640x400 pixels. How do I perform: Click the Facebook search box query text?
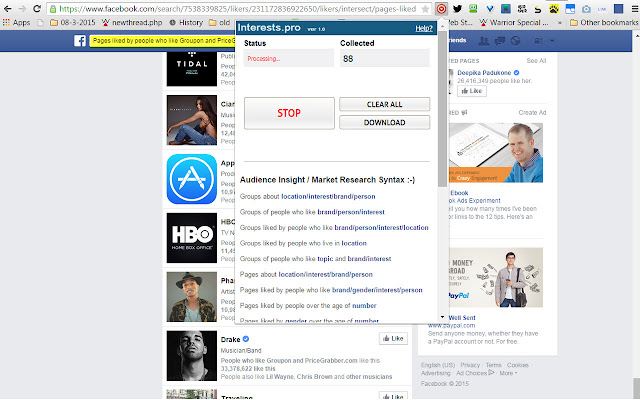[x=163, y=40]
